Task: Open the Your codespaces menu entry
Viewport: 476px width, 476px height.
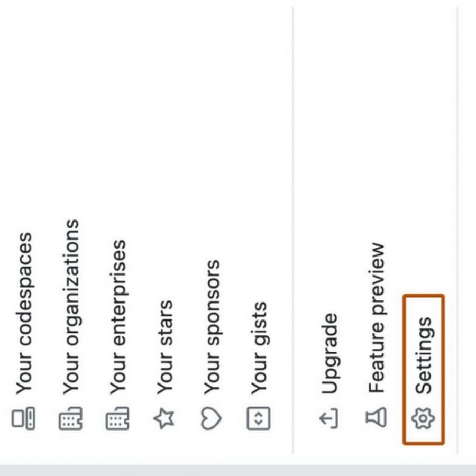Action: [23, 313]
